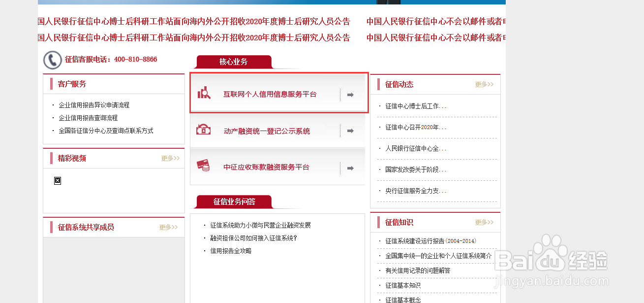Open 互联网个人信用信息服务平台 link
The height and width of the screenshot is (303, 644).
[x=270, y=94]
